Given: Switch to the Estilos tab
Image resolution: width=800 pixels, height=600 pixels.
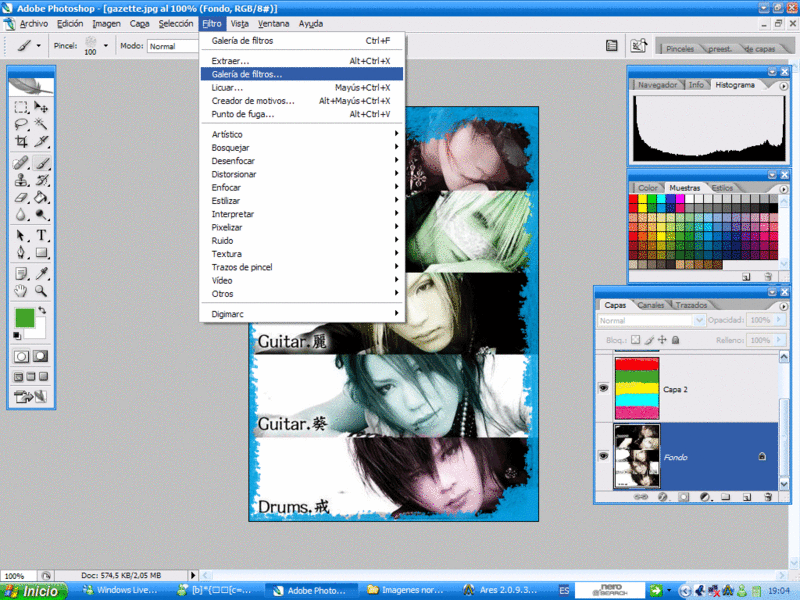Looking at the screenshot, I should [x=722, y=188].
